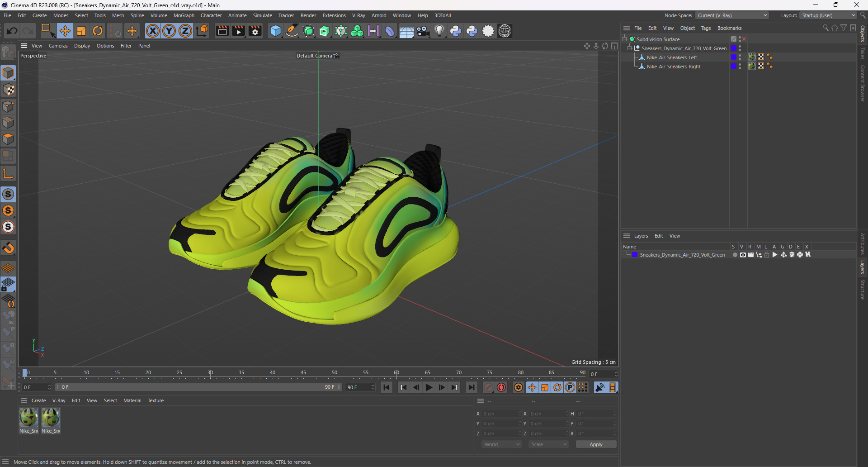Open the Layout Startup dropdown
868x467 pixels.
[x=828, y=15]
